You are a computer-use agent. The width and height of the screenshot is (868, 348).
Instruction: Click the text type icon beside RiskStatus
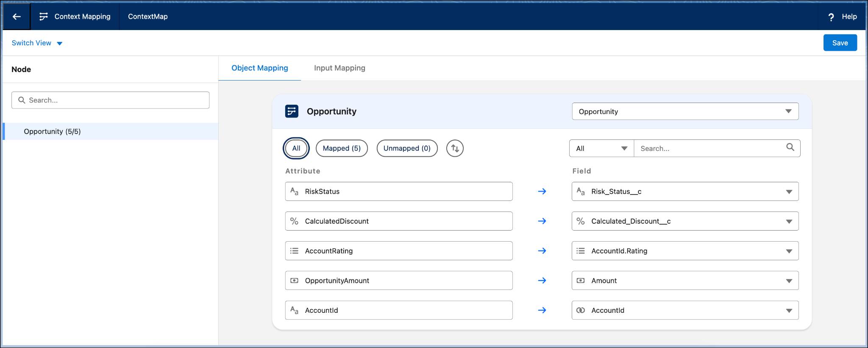tap(294, 191)
